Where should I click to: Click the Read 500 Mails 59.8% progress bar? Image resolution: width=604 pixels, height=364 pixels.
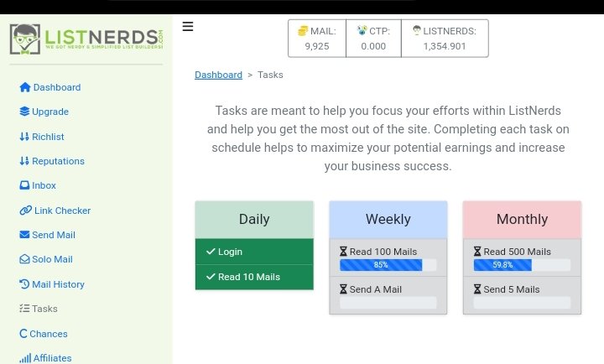click(x=522, y=265)
